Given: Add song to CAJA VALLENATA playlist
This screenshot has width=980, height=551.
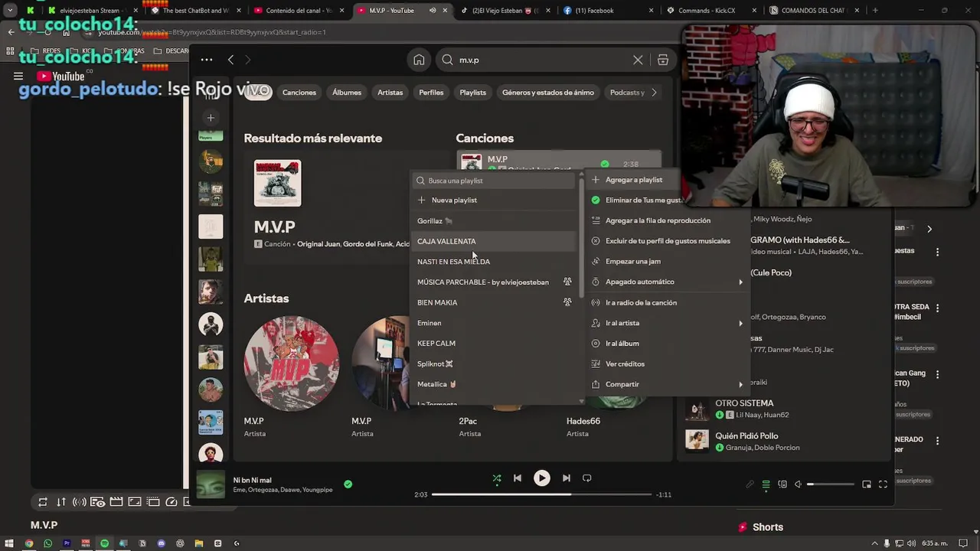Looking at the screenshot, I should (494, 241).
